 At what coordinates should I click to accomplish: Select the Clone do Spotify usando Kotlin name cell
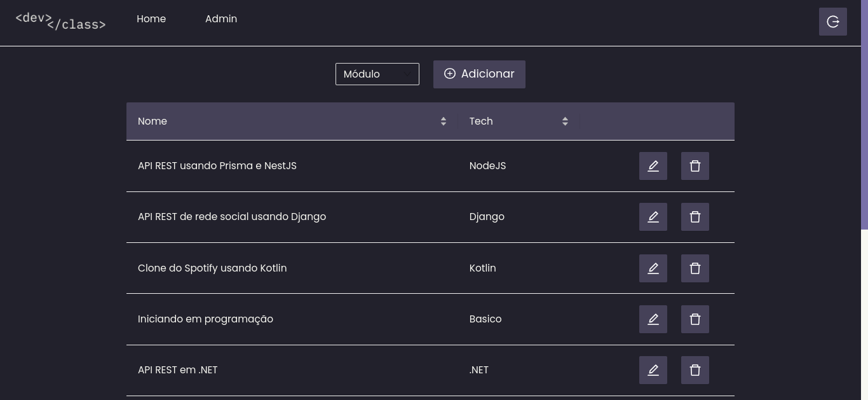pos(292,268)
